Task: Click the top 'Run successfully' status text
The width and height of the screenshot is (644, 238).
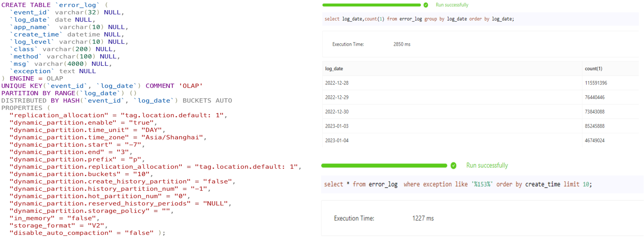Action: pyautogui.click(x=452, y=5)
